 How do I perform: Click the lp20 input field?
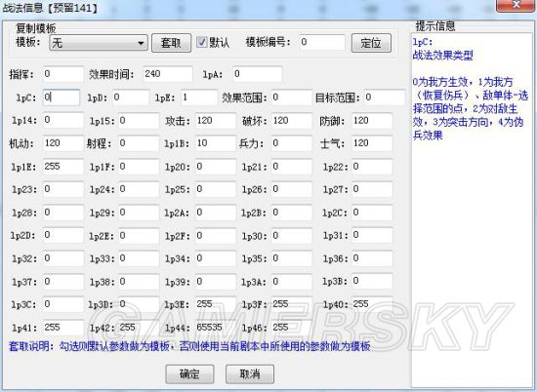click(x=216, y=167)
